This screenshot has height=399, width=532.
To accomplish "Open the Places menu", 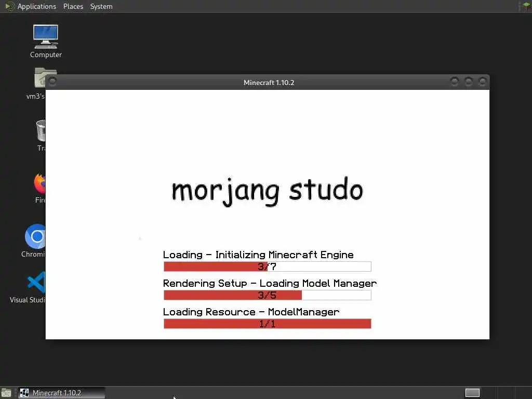I will pyautogui.click(x=73, y=6).
